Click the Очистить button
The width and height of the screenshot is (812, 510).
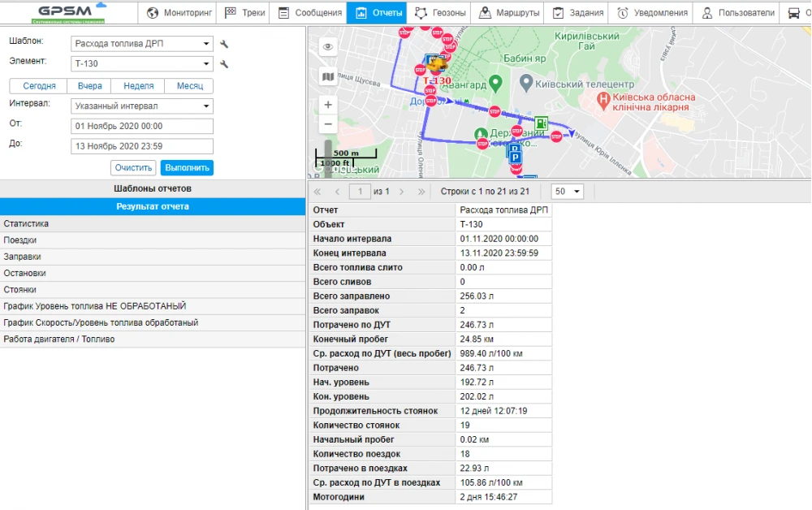pyautogui.click(x=133, y=168)
